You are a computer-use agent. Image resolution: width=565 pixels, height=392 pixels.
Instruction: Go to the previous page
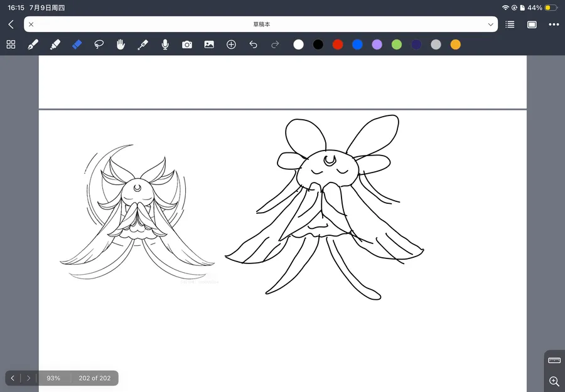point(13,378)
